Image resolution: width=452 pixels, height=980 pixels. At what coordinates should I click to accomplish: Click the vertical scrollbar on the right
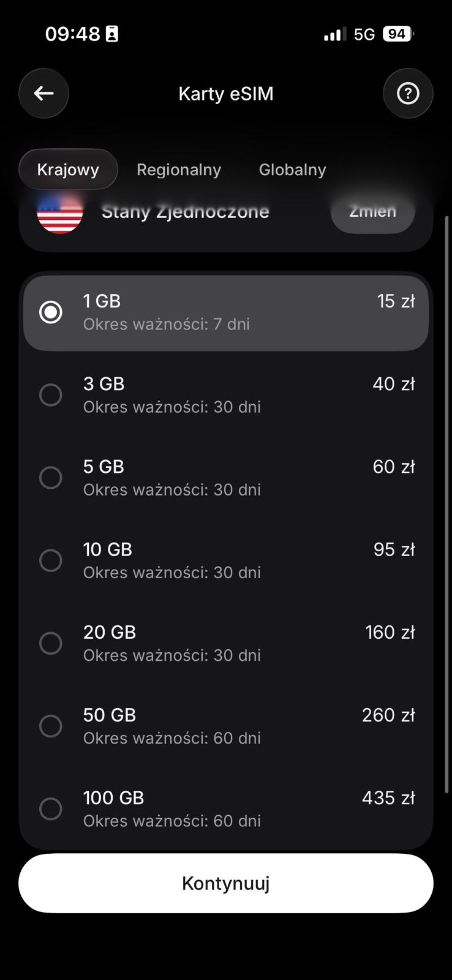(446, 502)
